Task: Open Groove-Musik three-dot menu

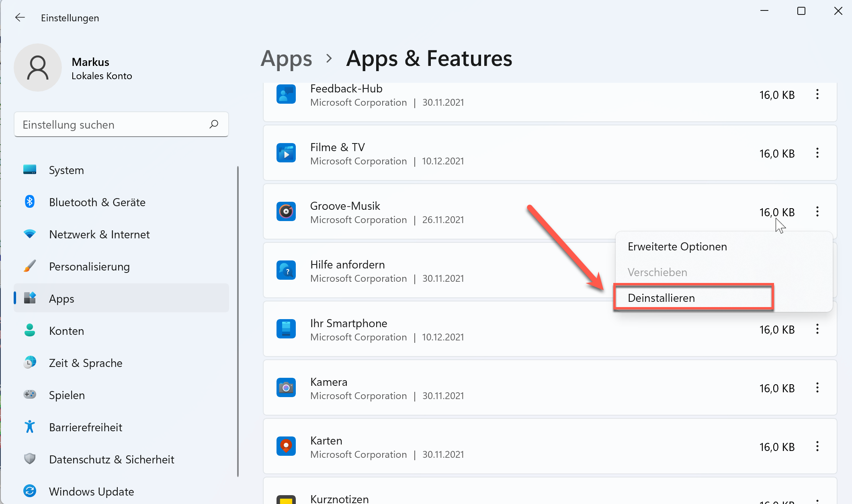Action: [x=817, y=211]
